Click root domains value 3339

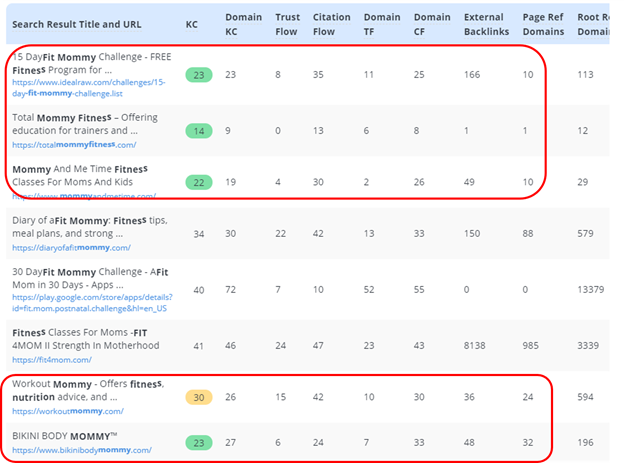(x=588, y=346)
